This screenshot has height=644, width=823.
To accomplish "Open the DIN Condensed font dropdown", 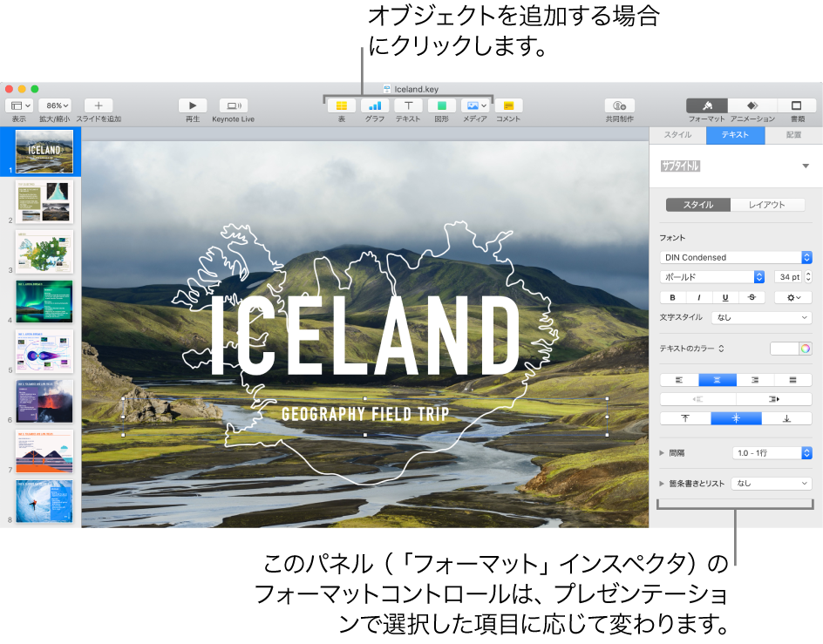I will tap(735, 257).
